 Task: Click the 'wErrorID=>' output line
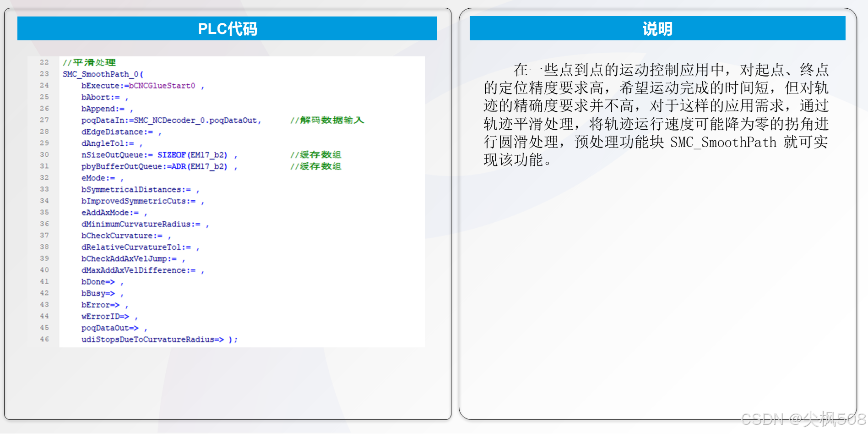[x=110, y=317]
